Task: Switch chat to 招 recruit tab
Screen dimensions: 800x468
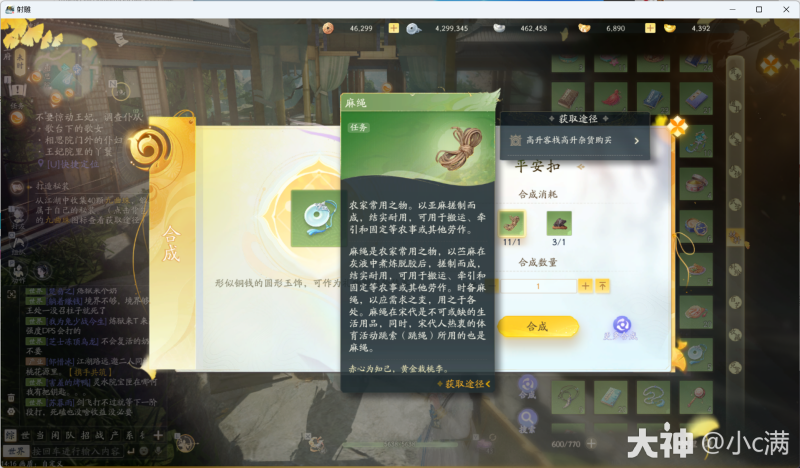Action: (85, 435)
